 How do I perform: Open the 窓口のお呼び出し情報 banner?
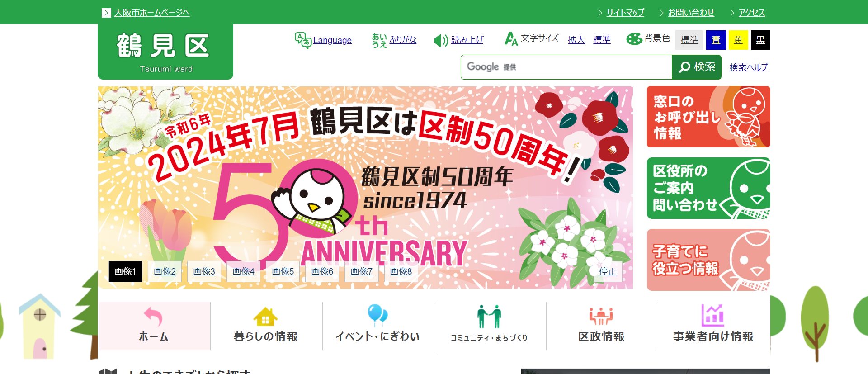click(708, 117)
